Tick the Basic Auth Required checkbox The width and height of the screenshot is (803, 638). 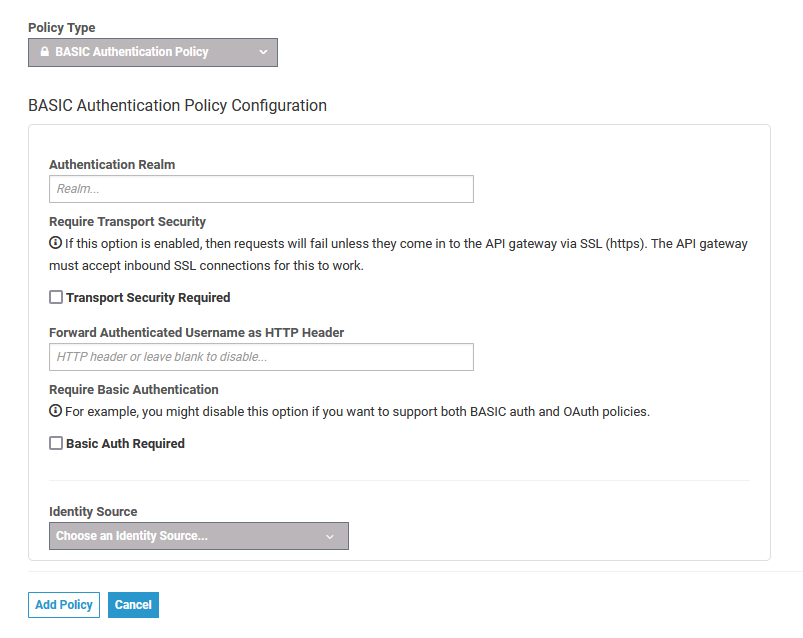coord(56,443)
